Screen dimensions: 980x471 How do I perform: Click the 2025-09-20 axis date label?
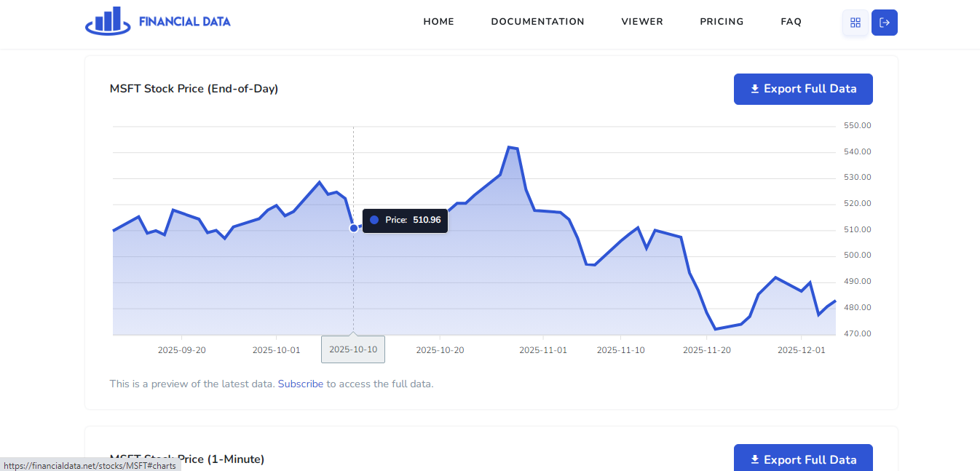click(182, 350)
